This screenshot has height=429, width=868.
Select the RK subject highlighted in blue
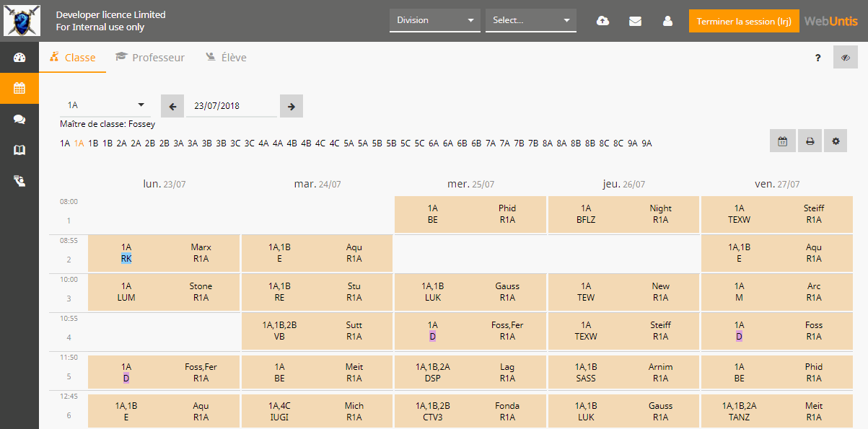[x=126, y=259]
